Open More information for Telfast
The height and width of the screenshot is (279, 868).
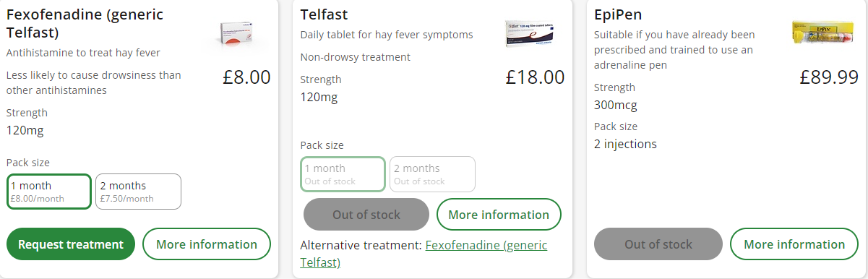coord(499,215)
